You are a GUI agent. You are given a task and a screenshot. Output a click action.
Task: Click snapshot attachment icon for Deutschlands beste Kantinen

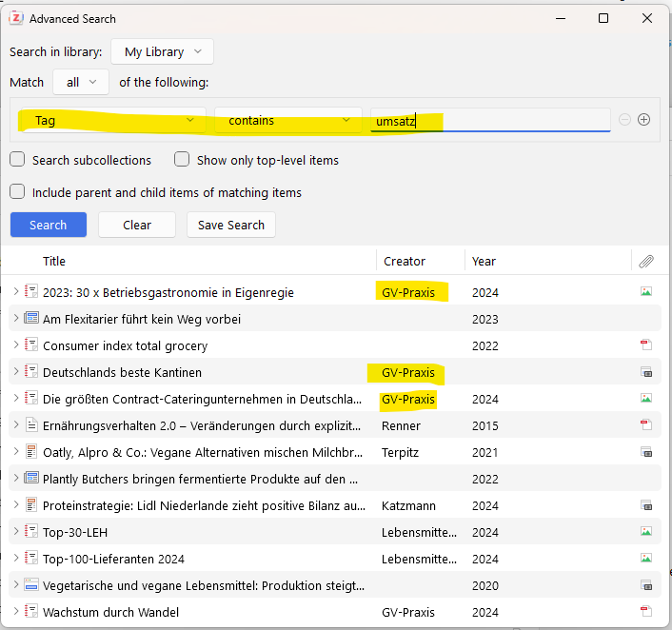coord(646,372)
